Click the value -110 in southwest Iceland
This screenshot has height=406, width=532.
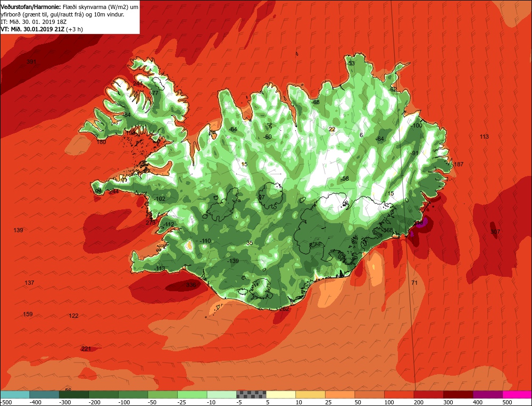(205, 241)
